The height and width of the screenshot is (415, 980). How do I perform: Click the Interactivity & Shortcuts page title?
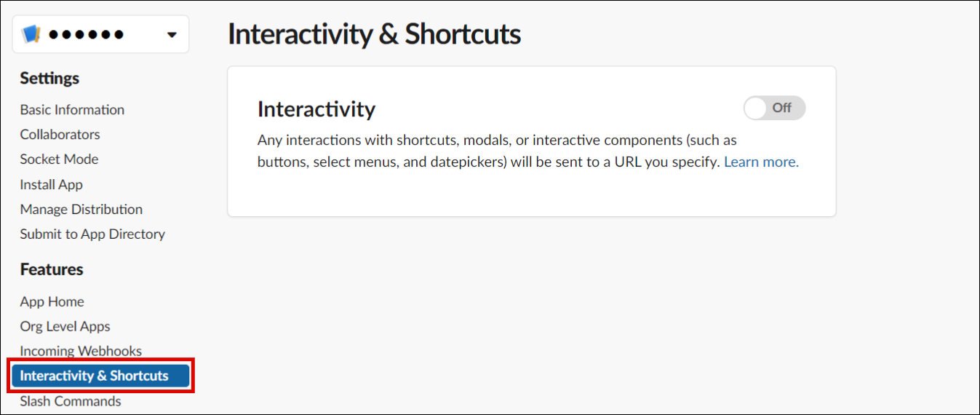coord(374,34)
